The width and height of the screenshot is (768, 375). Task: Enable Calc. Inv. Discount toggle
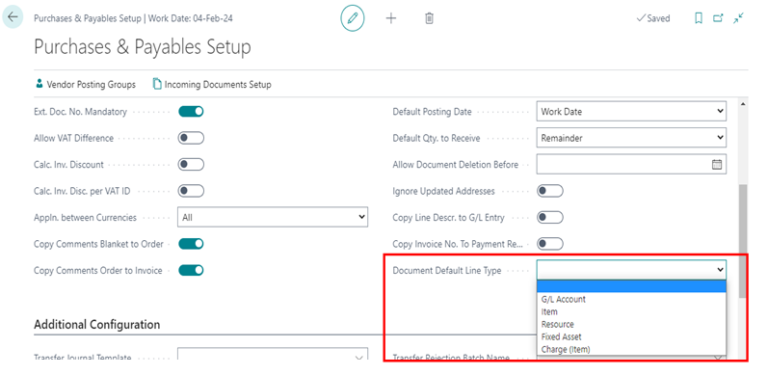[x=191, y=164]
